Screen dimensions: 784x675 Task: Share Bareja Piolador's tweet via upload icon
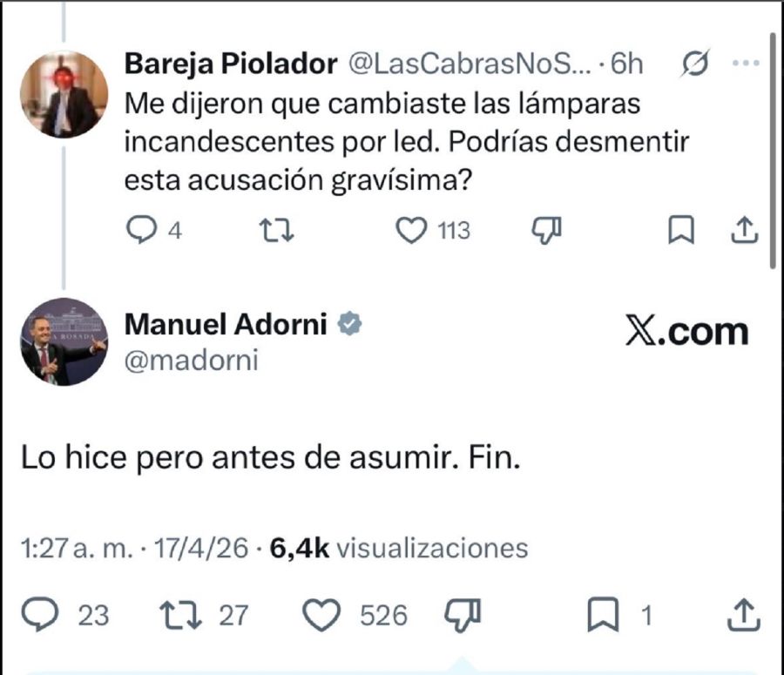(745, 230)
